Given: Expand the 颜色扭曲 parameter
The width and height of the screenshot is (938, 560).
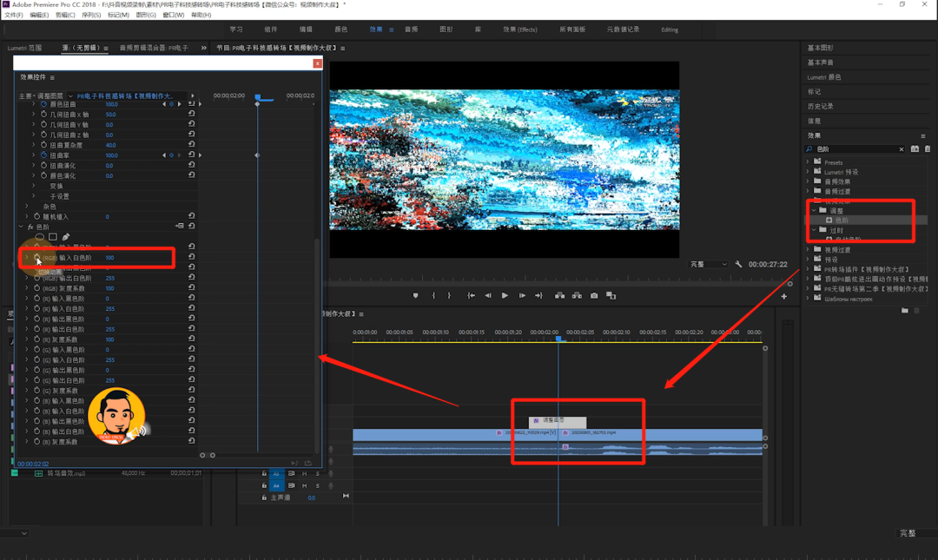Looking at the screenshot, I should 34,104.
